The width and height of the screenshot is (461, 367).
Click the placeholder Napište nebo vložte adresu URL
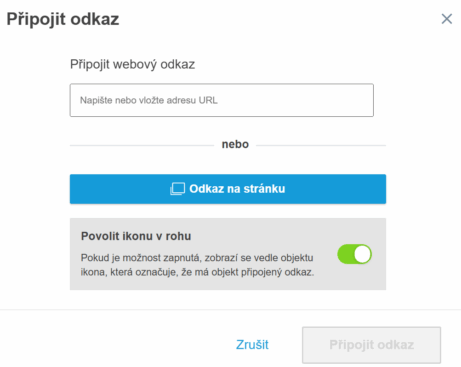coord(149,100)
